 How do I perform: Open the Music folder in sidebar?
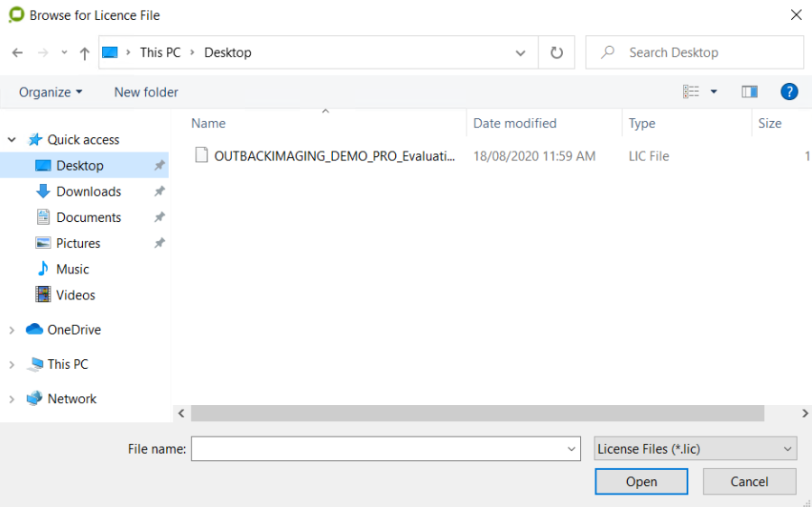point(72,269)
